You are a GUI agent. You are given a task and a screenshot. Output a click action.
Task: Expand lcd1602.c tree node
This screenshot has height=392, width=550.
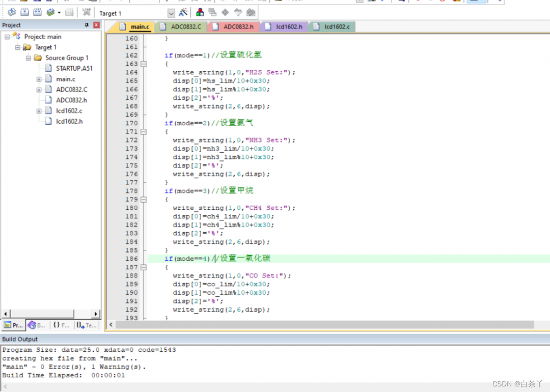pyautogui.click(x=39, y=111)
